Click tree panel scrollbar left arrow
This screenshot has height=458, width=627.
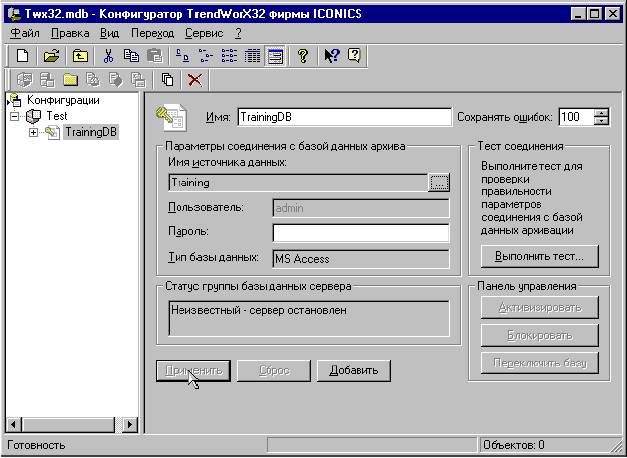[14, 424]
